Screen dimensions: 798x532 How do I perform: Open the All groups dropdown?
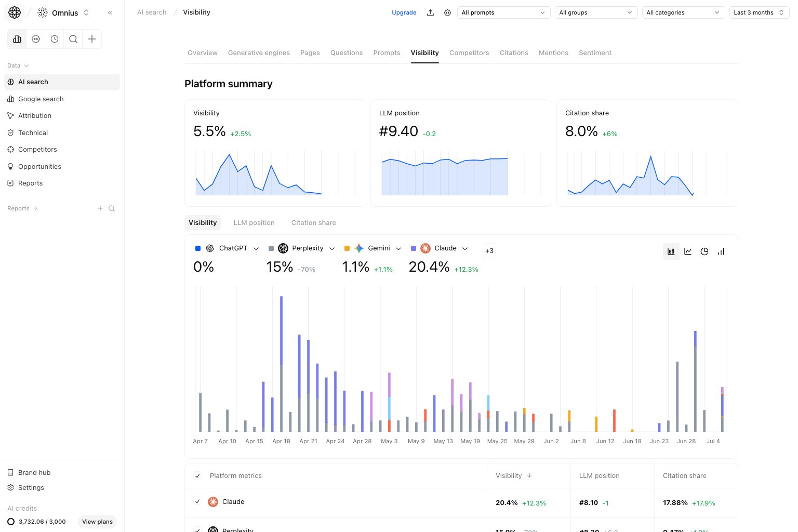coord(596,12)
